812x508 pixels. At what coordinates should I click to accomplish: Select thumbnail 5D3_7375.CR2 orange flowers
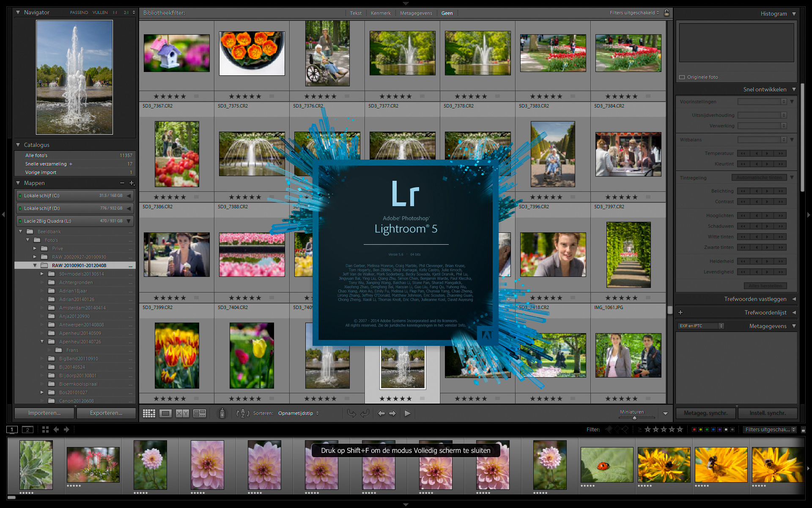coord(252,53)
